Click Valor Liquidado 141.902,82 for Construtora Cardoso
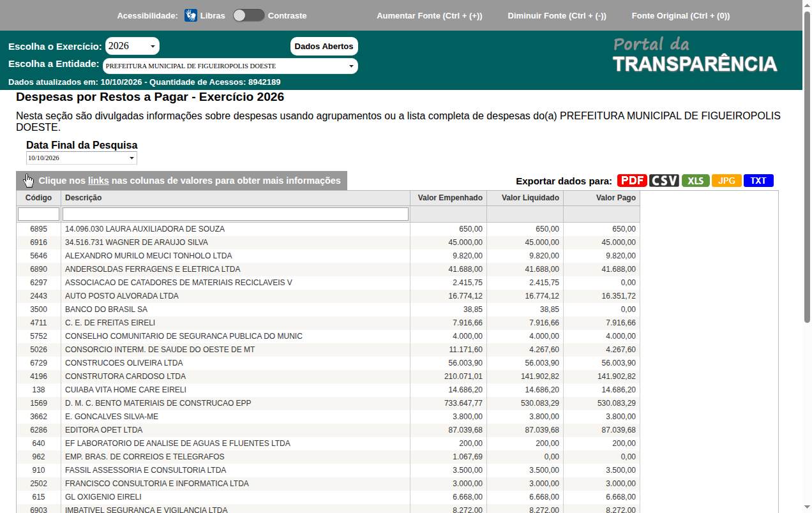Viewport: 812px width, 513px height. click(x=540, y=376)
